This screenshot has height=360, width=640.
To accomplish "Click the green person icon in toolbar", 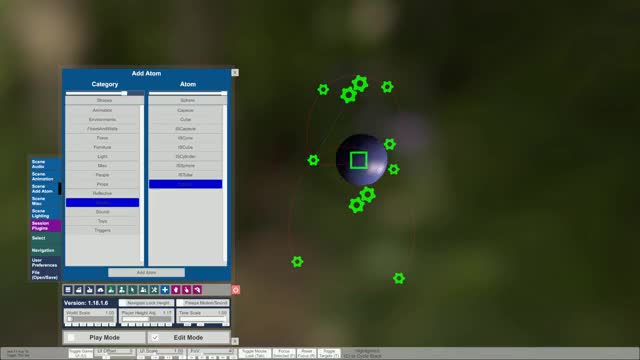I will (111, 290).
